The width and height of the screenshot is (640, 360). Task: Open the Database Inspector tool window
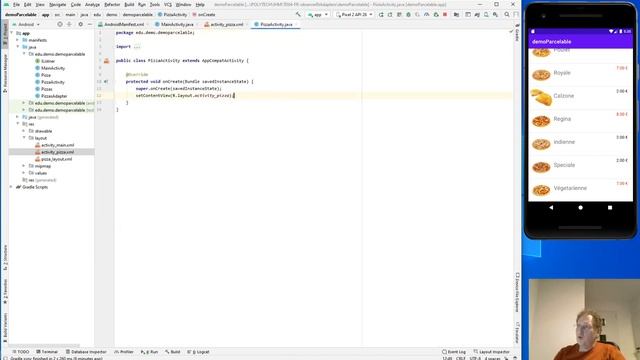86,352
